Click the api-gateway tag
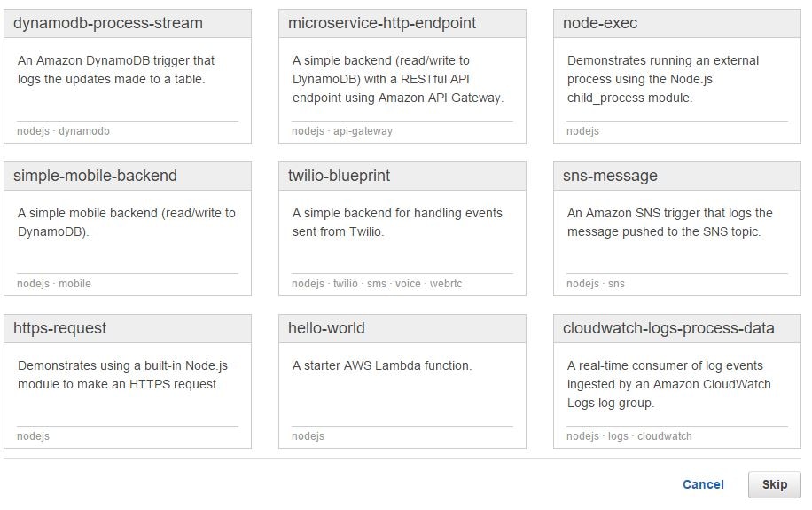Screen dimensions: 812x510 363,131
